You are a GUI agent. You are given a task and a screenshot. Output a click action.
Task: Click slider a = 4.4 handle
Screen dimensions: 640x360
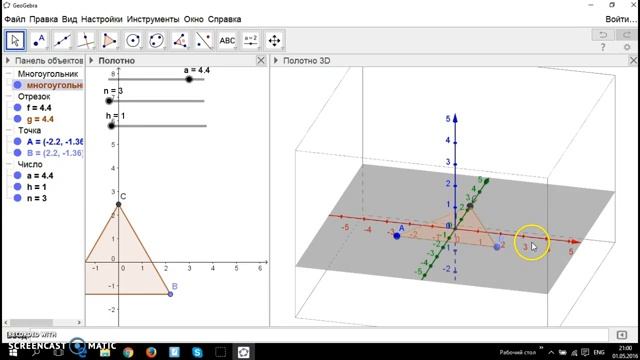click(x=189, y=79)
